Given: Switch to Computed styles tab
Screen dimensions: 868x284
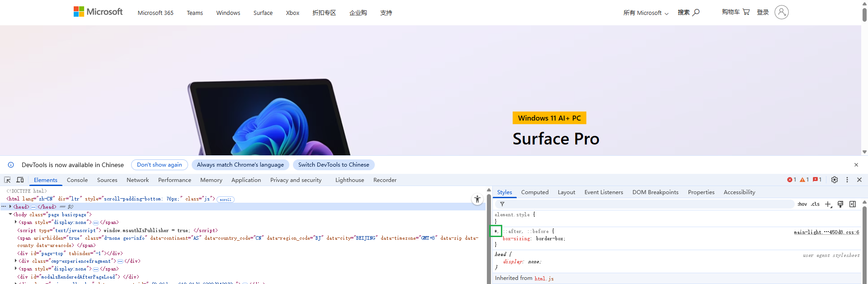Looking at the screenshot, I should coord(535,192).
